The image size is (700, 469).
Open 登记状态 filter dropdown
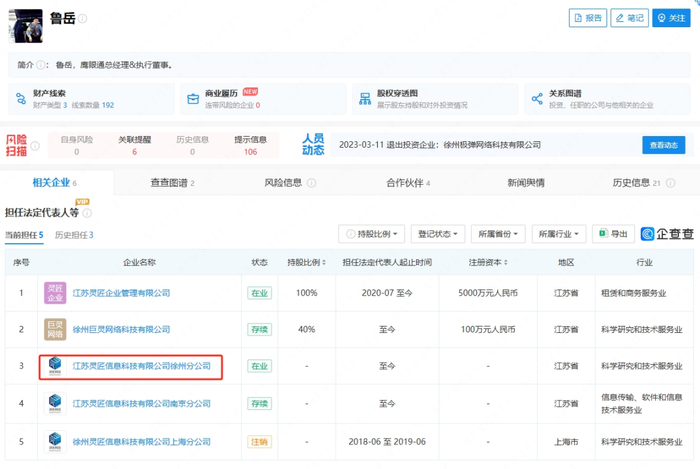438,234
